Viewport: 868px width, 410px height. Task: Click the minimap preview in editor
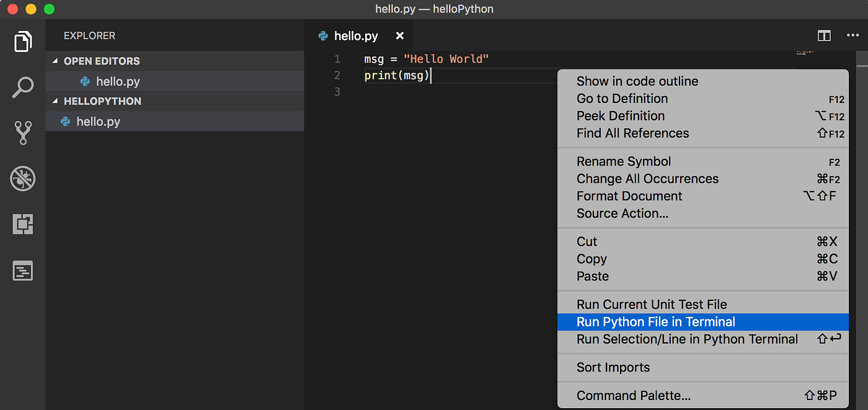(x=805, y=53)
